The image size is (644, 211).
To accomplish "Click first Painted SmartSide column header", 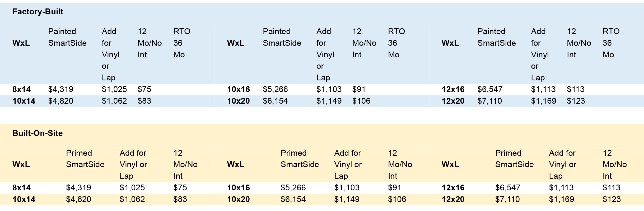I will tap(67, 37).
